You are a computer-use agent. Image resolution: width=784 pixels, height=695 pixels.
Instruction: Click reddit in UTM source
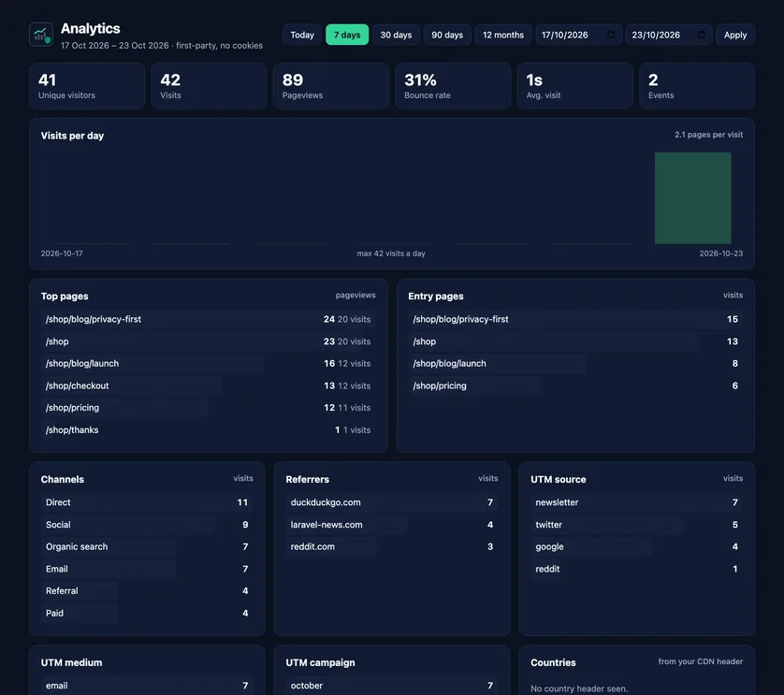(636, 569)
